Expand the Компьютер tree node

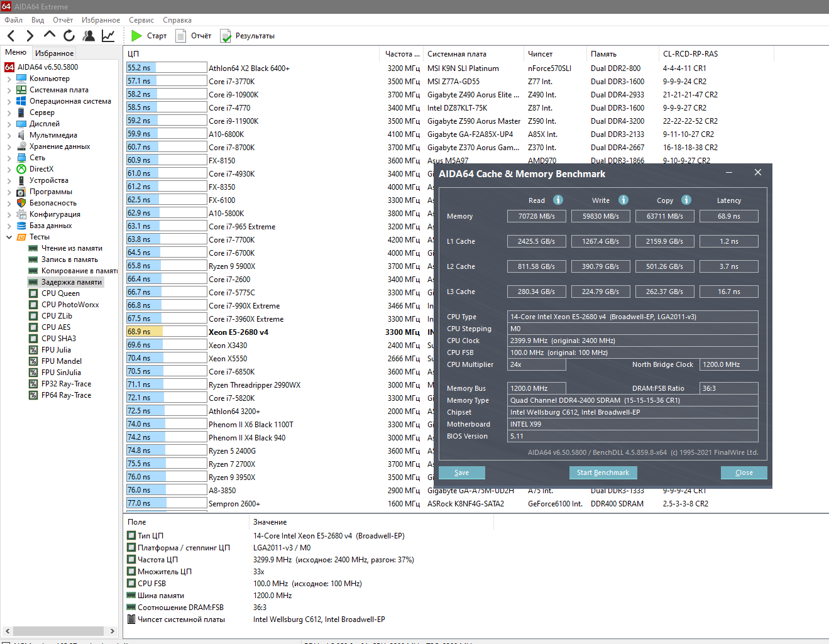pyautogui.click(x=9, y=79)
